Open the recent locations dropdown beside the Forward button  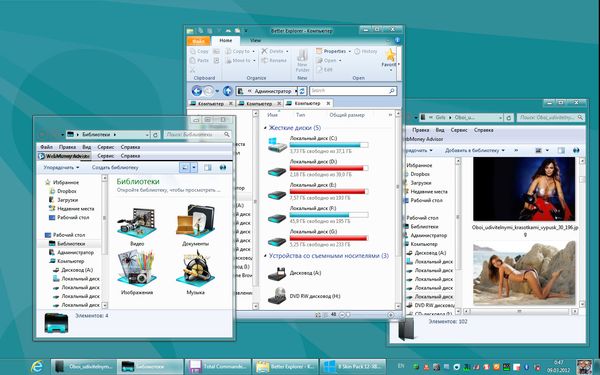point(217,91)
